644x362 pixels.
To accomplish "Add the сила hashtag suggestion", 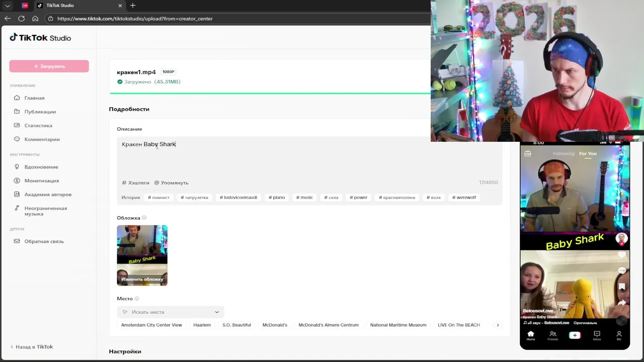I will tap(331, 198).
